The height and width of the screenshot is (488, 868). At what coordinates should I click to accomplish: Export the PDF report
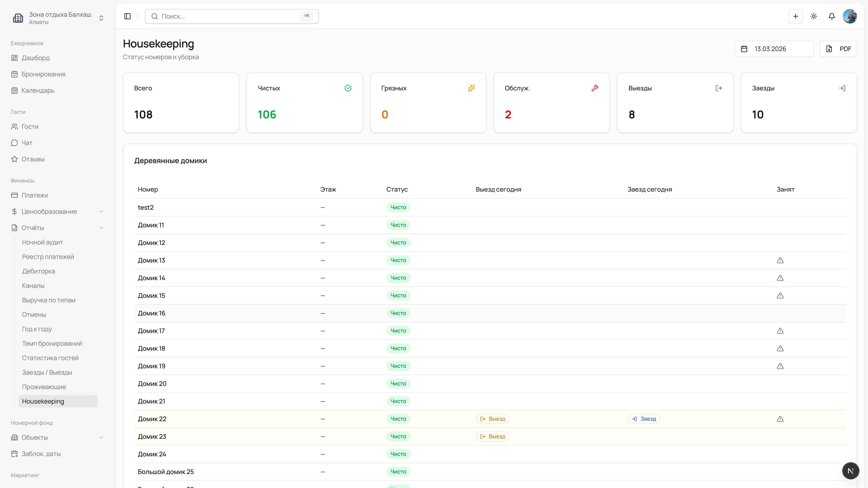click(x=838, y=49)
